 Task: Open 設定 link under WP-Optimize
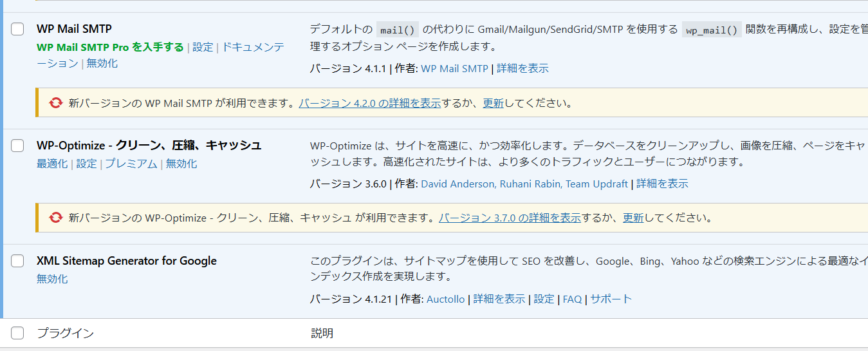[86, 164]
